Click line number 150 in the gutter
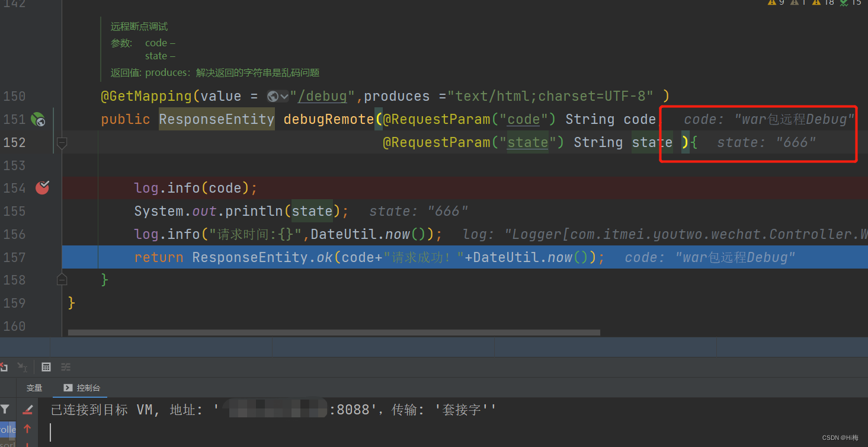This screenshot has width=868, height=447. tap(14, 96)
